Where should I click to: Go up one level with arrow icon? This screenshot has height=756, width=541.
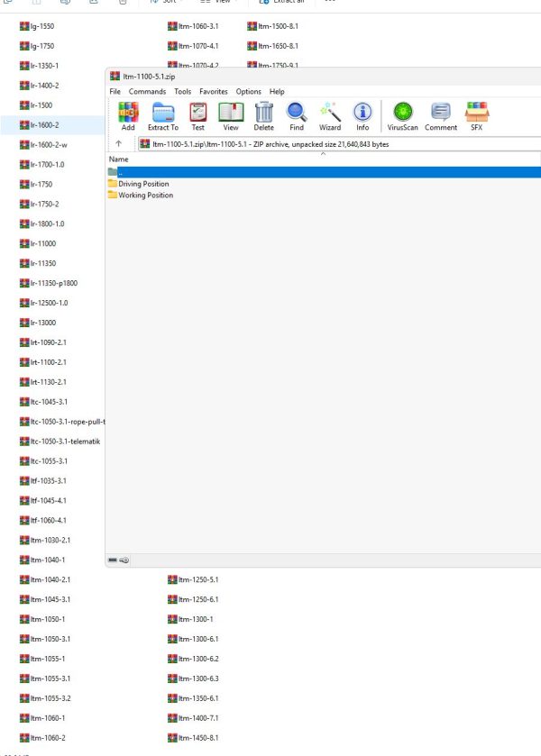[x=118, y=143]
